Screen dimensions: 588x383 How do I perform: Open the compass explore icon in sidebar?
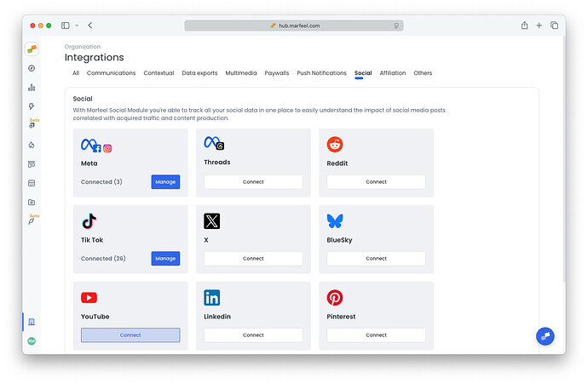32,68
